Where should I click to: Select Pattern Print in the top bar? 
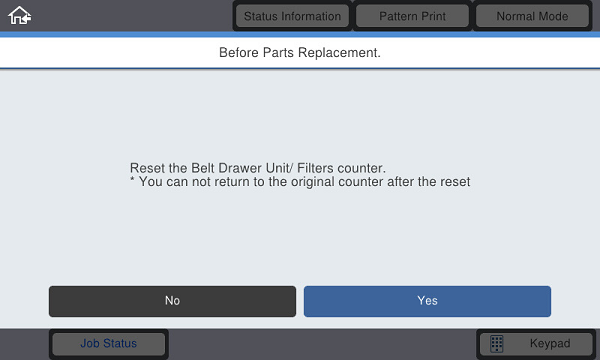pos(412,16)
